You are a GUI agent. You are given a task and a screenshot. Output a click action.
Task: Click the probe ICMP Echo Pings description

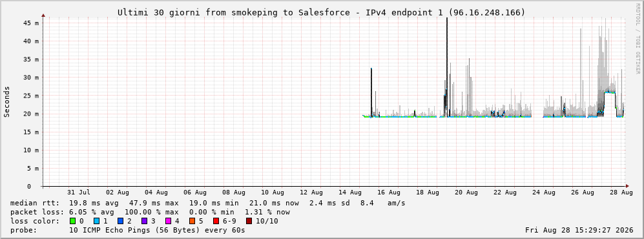click(x=128, y=231)
